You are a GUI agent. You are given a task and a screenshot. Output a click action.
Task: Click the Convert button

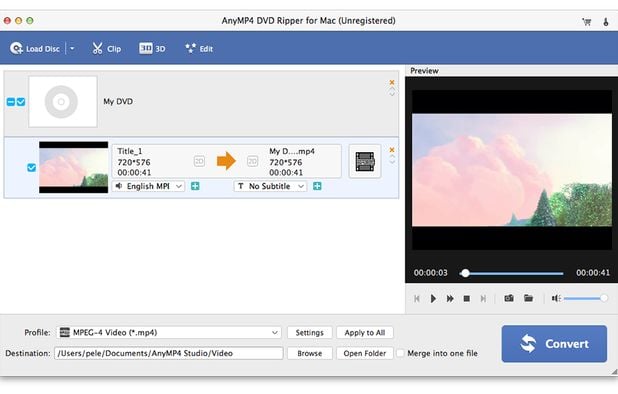pyautogui.click(x=554, y=344)
